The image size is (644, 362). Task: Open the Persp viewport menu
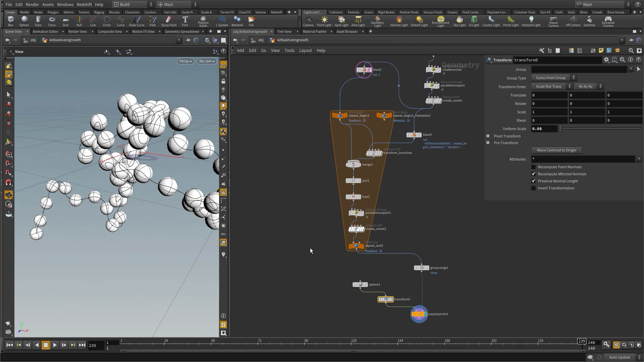[x=185, y=61]
